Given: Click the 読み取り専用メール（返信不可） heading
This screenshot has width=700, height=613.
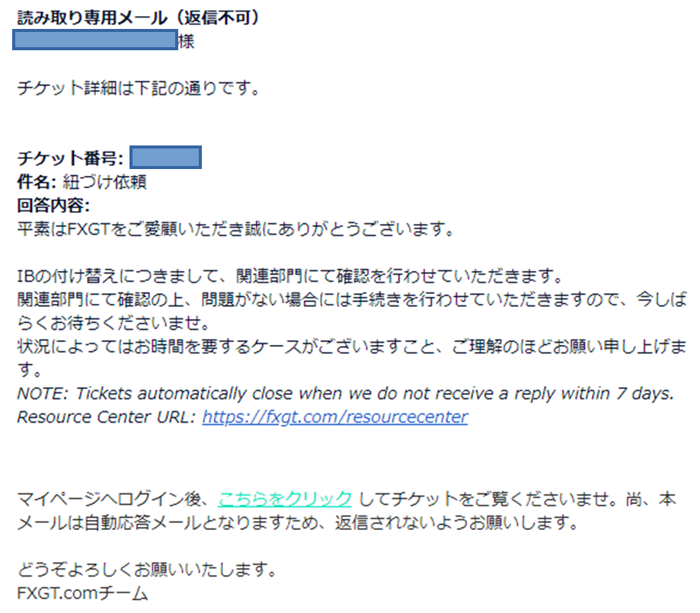Looking at the screenshot, I should tap(139, 18).
